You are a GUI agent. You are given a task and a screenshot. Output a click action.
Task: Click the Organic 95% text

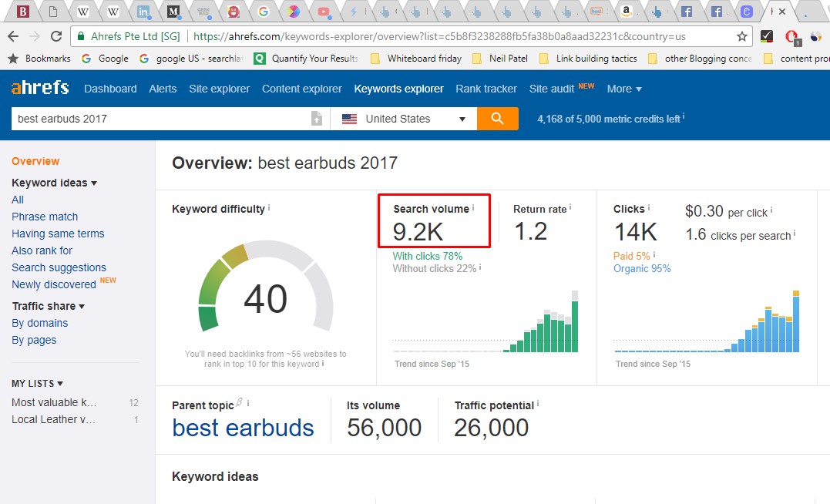[x=642, y=268]
